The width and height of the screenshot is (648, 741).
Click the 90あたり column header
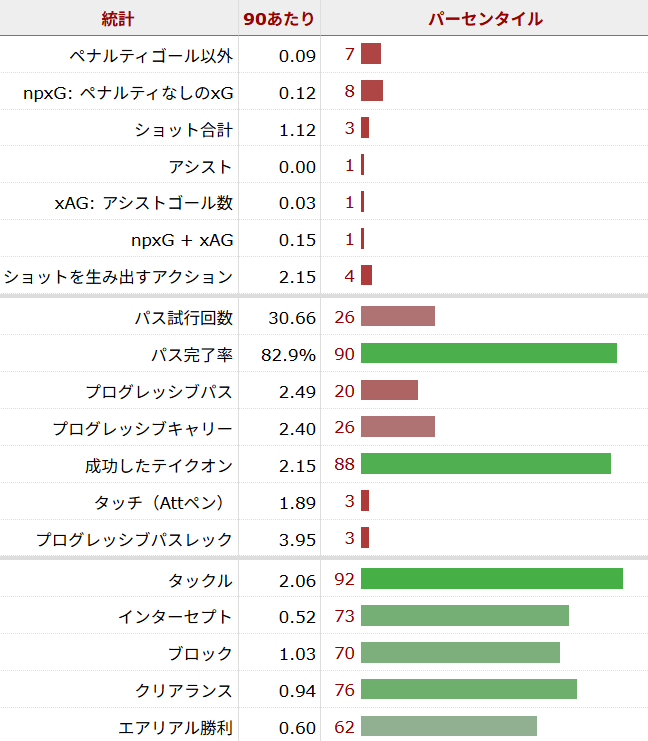tap(280, 19)
